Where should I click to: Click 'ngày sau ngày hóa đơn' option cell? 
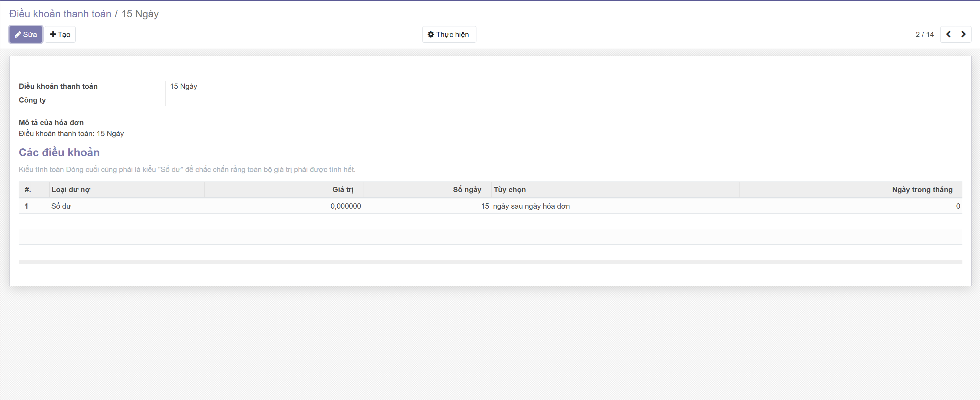tap(531, 206)
